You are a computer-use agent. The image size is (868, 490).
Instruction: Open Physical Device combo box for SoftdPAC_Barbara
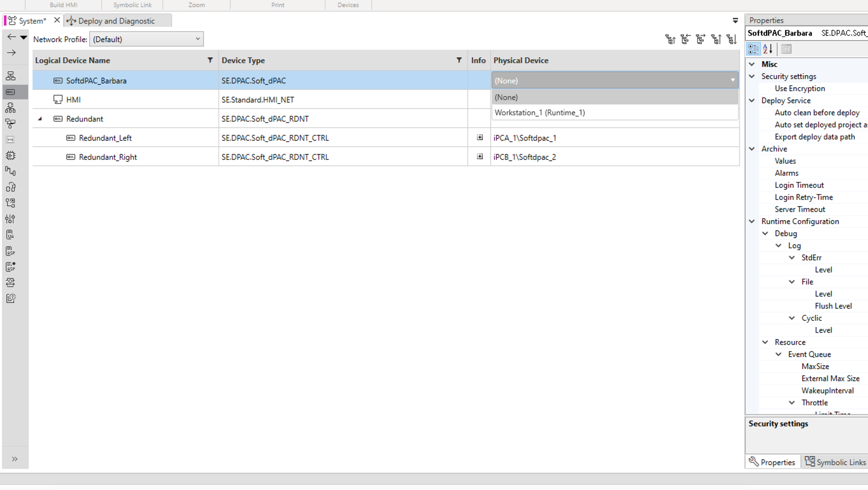(615, 80)
